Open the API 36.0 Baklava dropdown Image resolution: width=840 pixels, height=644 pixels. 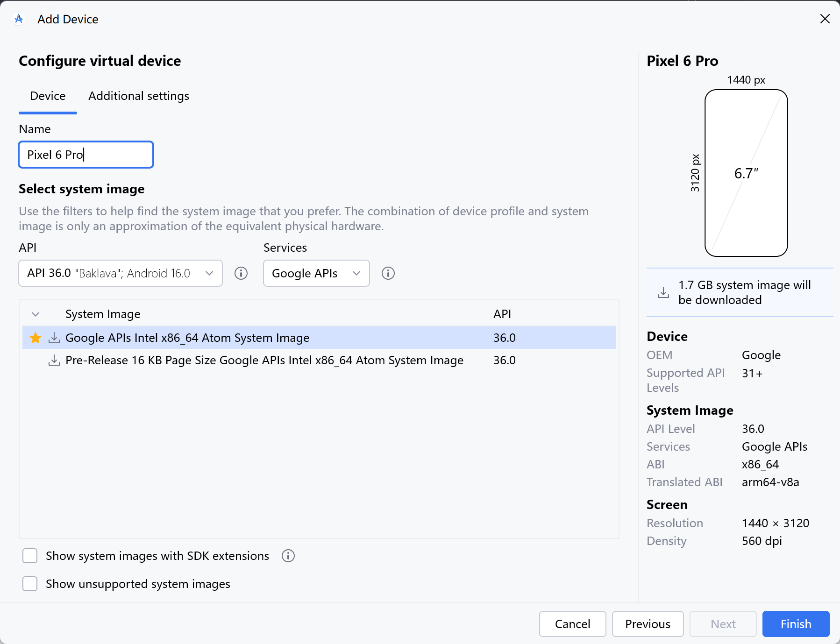pyautogui.click(x=120, y=273)
